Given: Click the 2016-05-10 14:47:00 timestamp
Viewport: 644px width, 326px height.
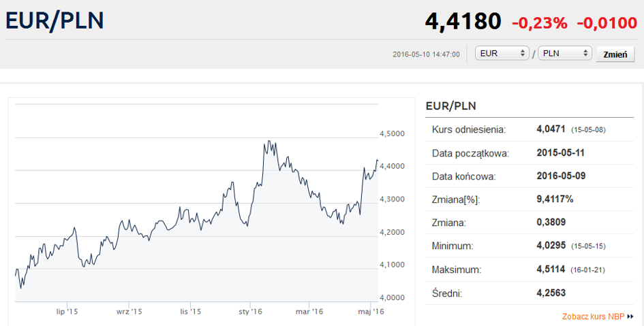Looking at the screenshot, I should tap(426, 54).
